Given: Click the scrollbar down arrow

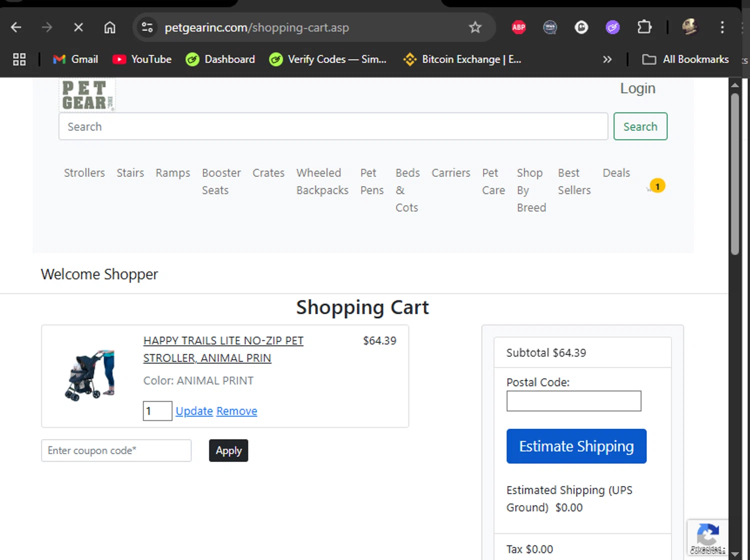Looking at the screenshot, I should (734, 554).
